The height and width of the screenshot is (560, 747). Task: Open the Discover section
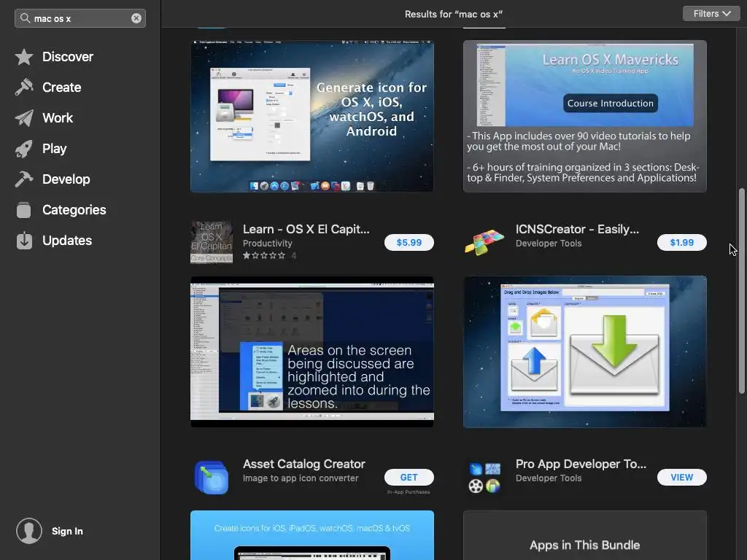[68, 57]
